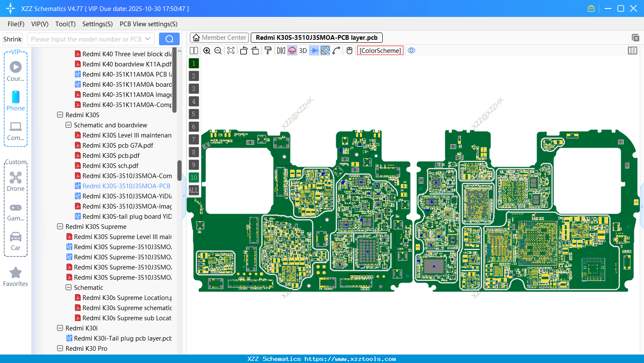Screen dimensions: 644x363
Task: Toggle the red lamp highlight mode
Action: point(292,50)
